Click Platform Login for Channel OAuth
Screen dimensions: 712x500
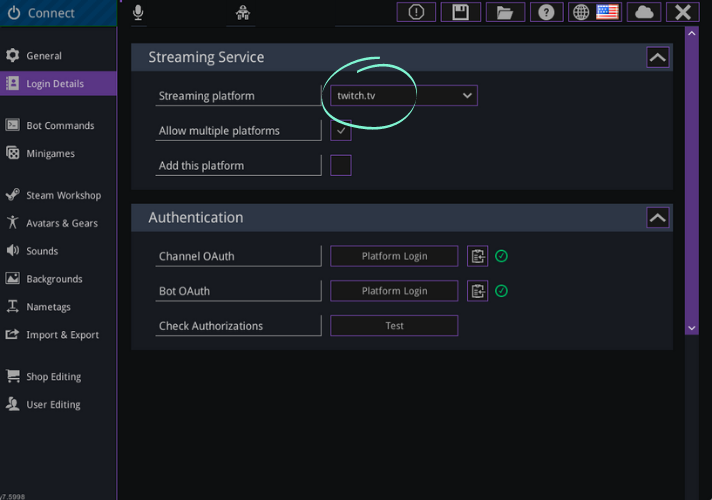tap(394, 256)
